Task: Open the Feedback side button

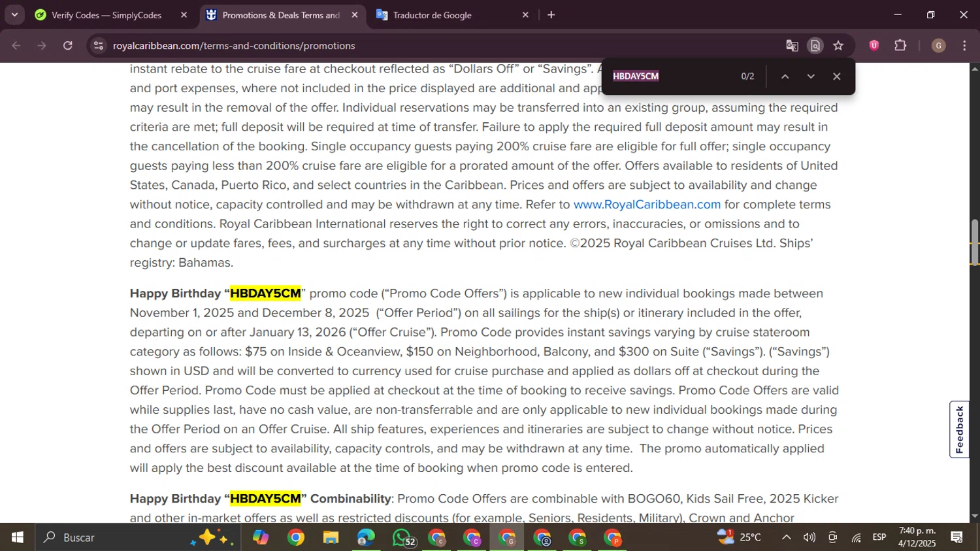Action: [959, 429]
